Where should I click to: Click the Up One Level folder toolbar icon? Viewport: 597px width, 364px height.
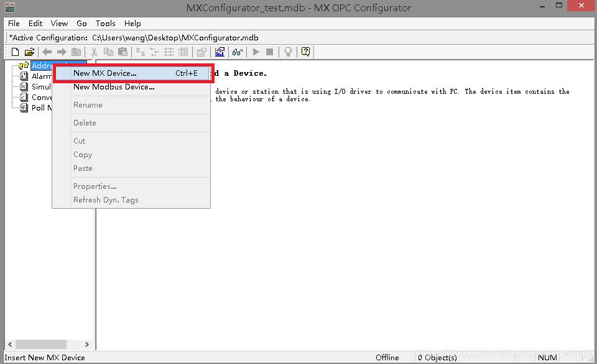76,52
